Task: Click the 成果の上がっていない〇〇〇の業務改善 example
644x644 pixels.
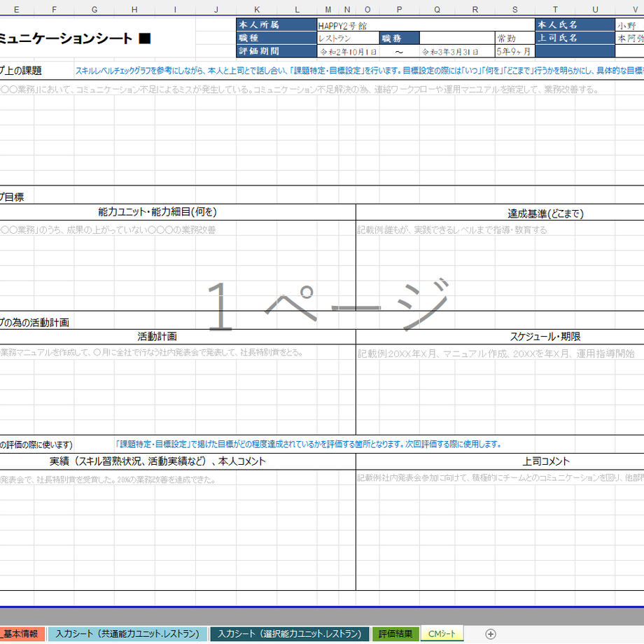Action: click(x=108, y=230)
